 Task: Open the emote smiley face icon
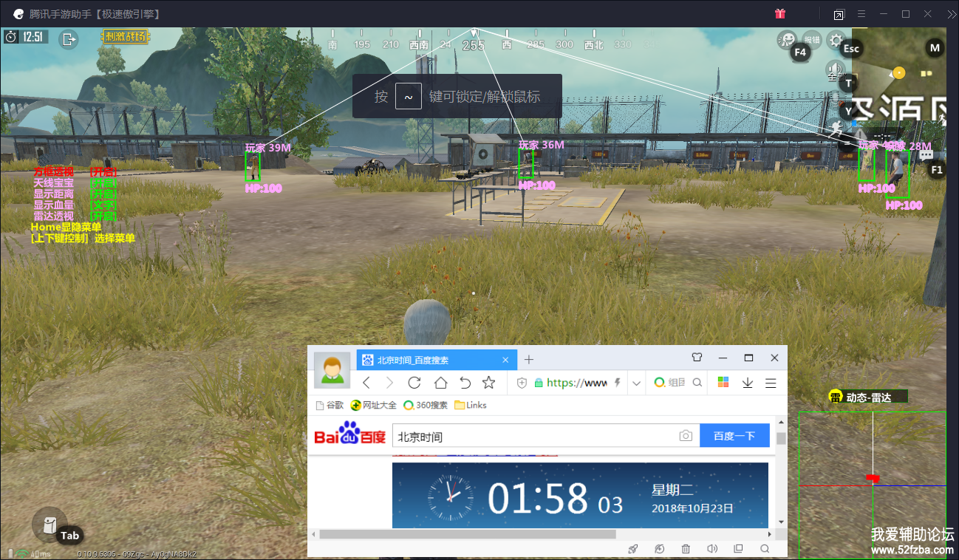(788, 39)
